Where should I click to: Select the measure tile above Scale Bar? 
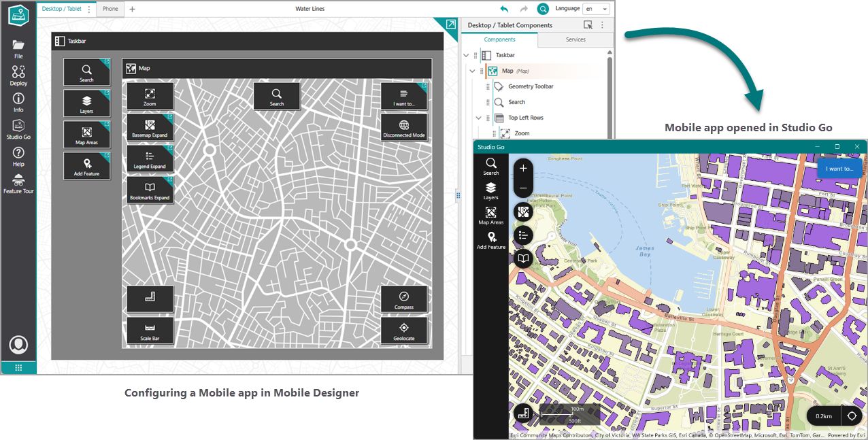pos(150,299)
